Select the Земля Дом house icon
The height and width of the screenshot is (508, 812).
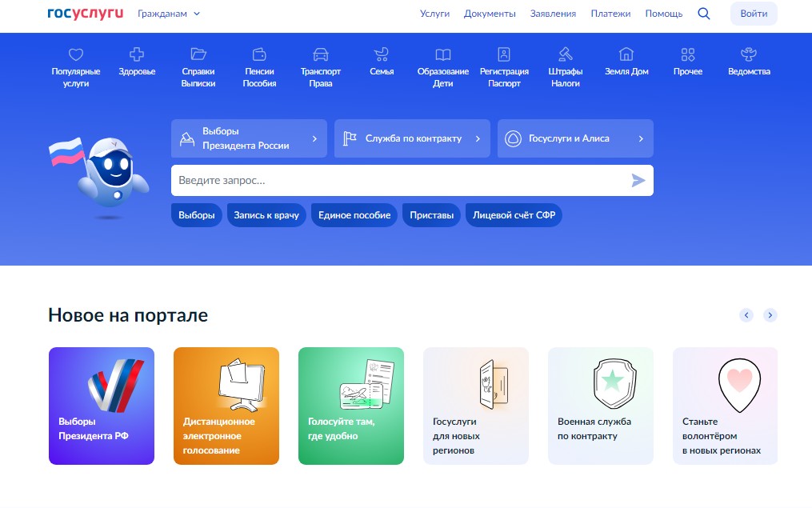pyautogui.click(x=626, y=54)
